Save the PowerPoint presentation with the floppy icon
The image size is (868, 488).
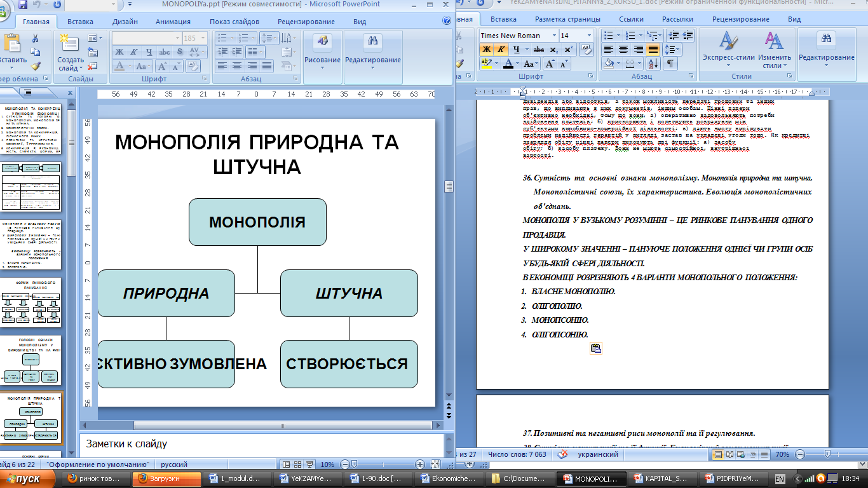point(23,5)
